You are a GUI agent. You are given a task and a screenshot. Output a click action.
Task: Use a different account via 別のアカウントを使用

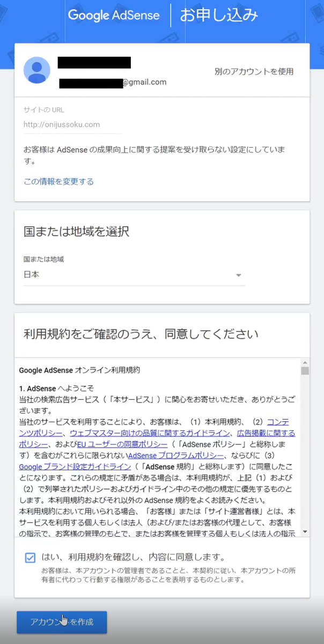[x=254, y=71]
